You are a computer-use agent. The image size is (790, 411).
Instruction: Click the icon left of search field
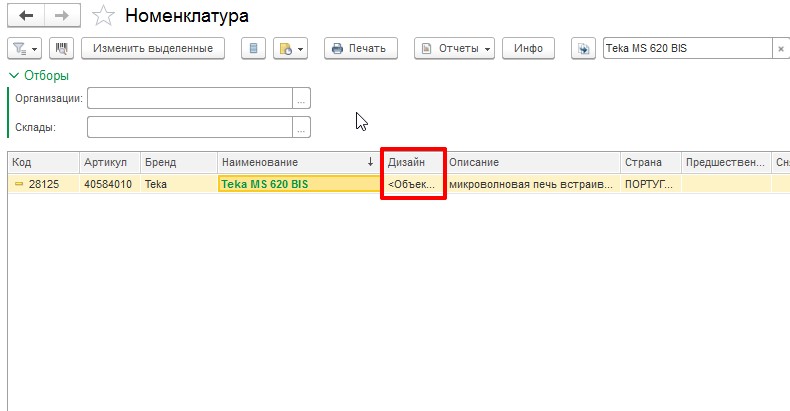coord(583,48)
